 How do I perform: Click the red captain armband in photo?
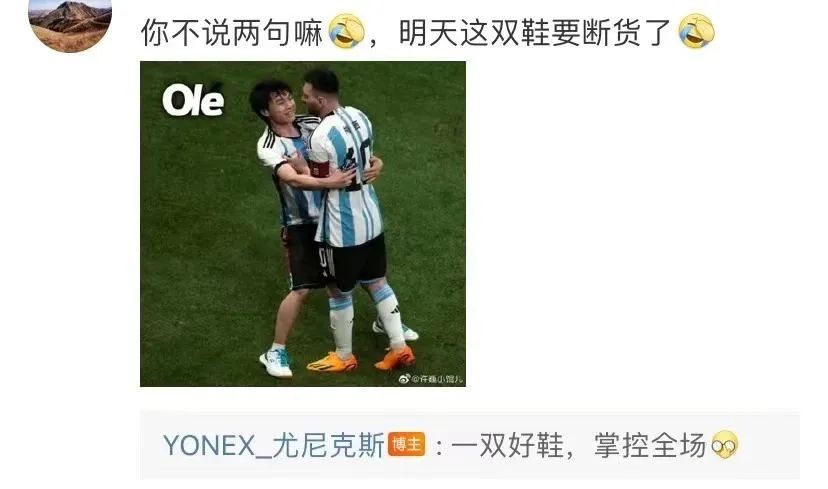(x=321, y=169)
